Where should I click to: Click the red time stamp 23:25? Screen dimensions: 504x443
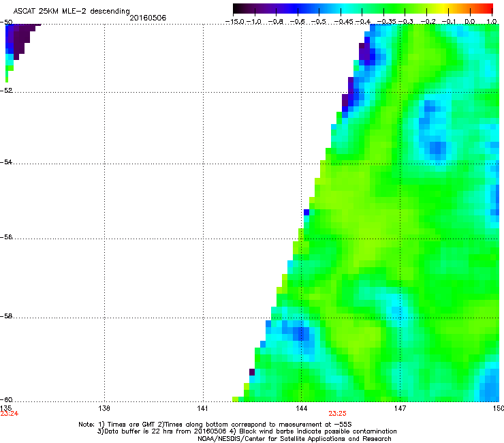click(x=337, y=414)
